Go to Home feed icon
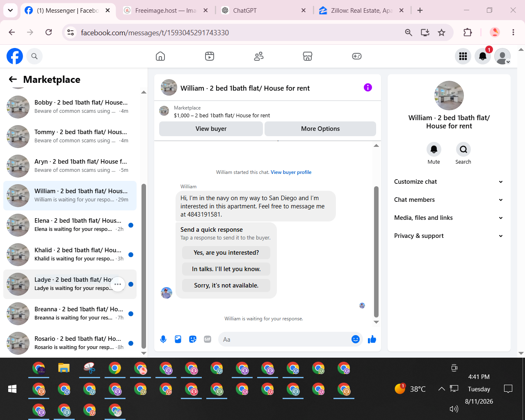The height and width of the screenshot is (420, 525). click(160, 56)
